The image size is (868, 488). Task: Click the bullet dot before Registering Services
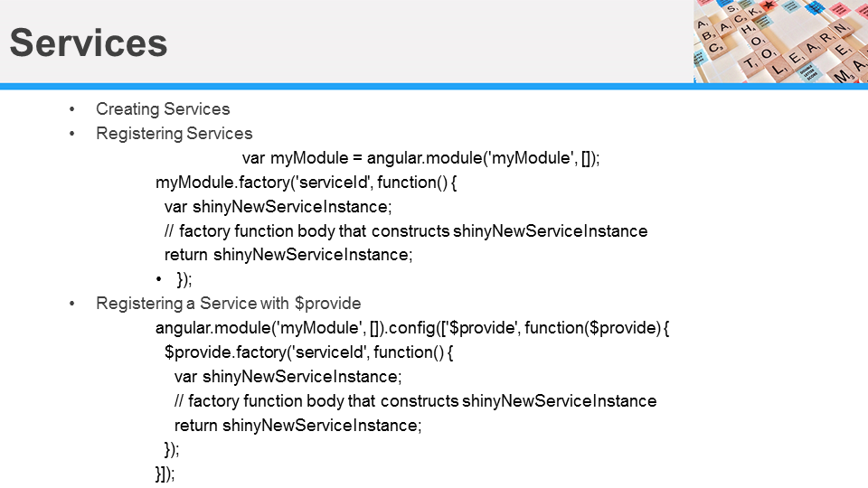coord(73,134)
